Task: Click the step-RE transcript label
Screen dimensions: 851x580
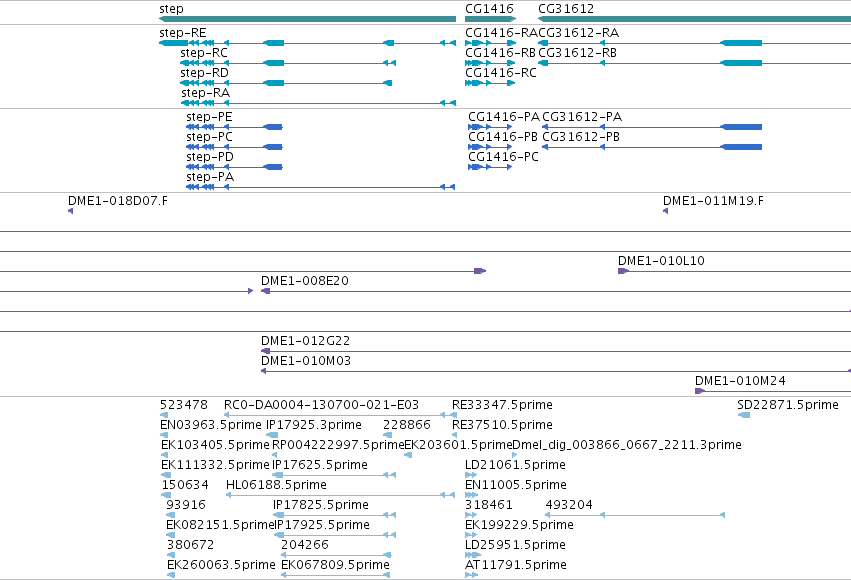Action: 183,33
